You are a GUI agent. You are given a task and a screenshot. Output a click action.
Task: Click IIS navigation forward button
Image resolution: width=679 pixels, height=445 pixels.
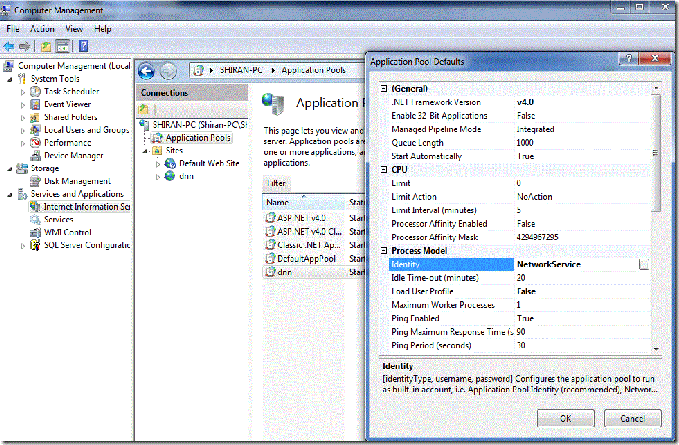click(x=168, y=71)
